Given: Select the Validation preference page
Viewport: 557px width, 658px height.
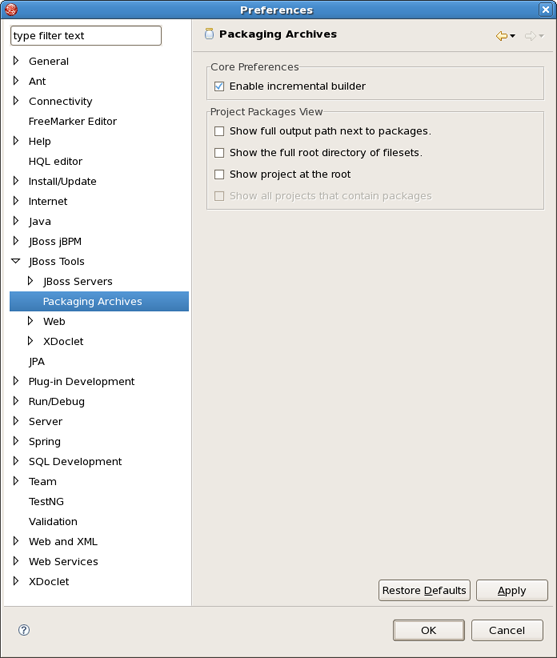Looking at the screenshot, I should point(53,521).
